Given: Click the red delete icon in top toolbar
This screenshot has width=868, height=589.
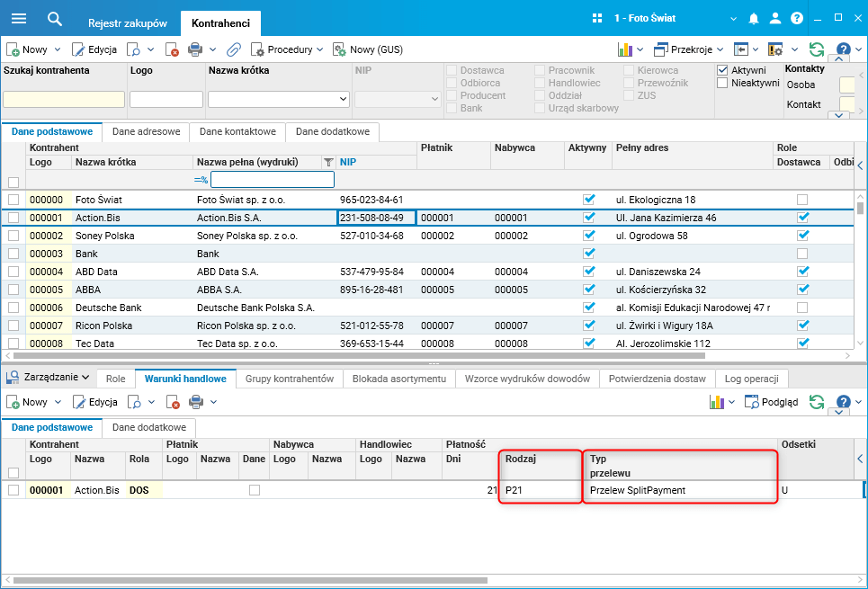Looking at the screenshot, I should pos(173,49).
